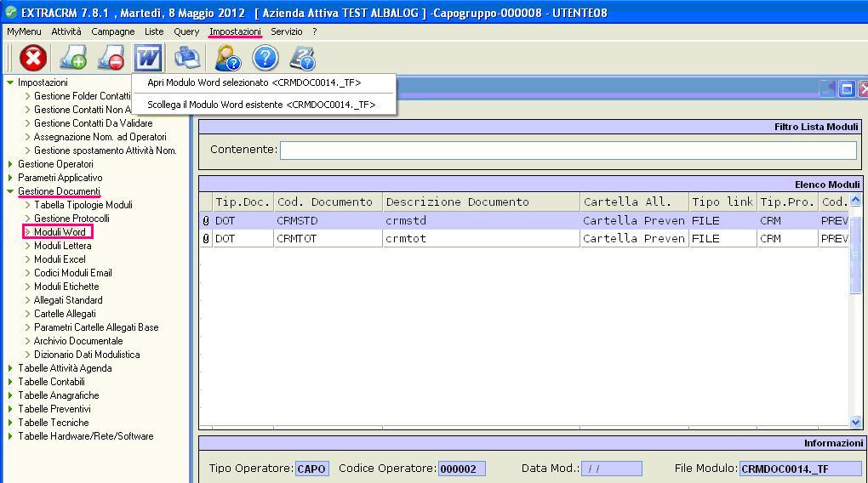Click the remove document toolbar icon
This screenshot has width=868, height=483.
coord(111,58)
